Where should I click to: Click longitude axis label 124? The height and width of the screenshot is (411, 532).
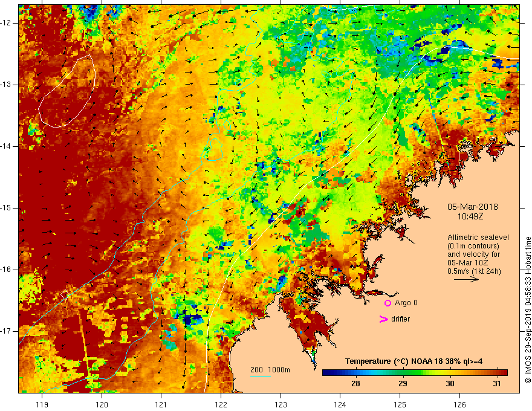[x=340, y=404]
